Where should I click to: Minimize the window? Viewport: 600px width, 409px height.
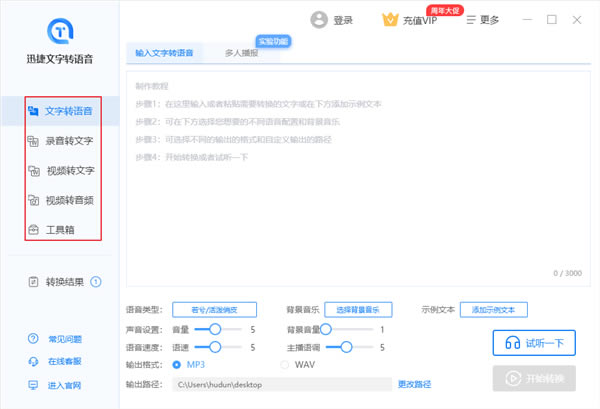(x=528, y=20)
